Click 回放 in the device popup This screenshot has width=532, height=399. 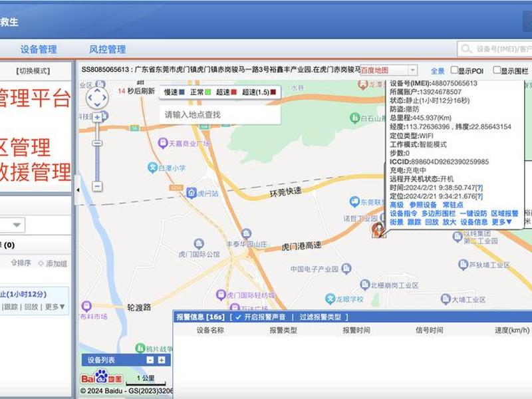pos(432,222)
